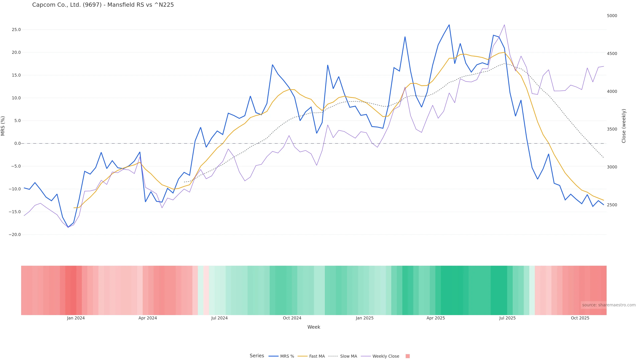Select the −20.0 tick on MRS axis
Screen dimensions: 644x362
pos(15,235)
